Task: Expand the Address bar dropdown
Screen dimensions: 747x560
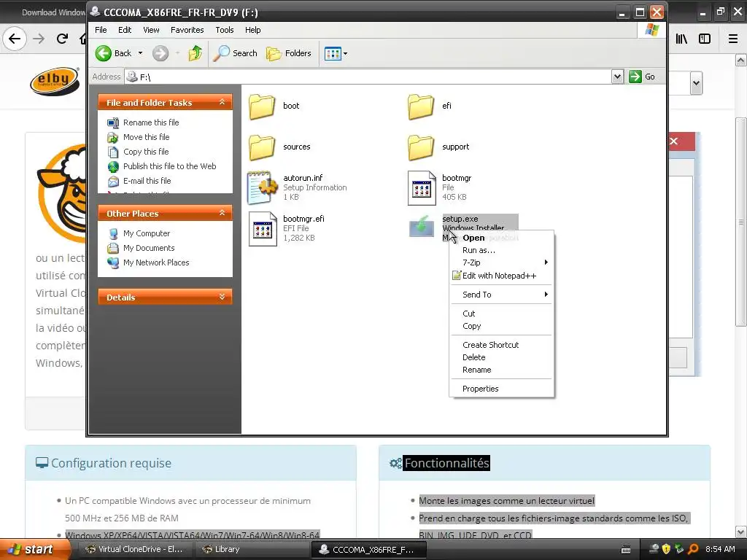Action: (617, 77)
